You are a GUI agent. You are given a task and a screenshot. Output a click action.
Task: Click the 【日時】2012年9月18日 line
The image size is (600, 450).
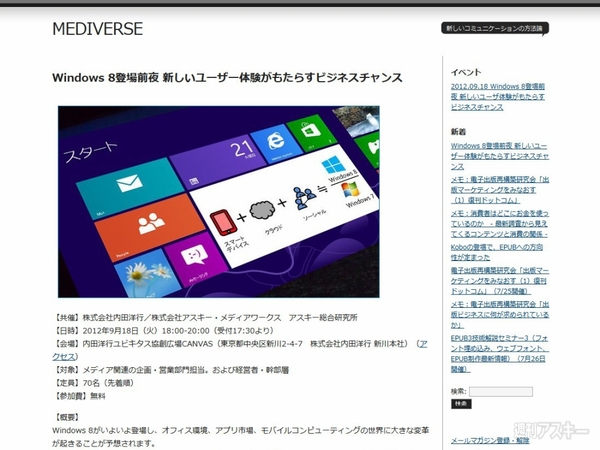click(163, 331)
